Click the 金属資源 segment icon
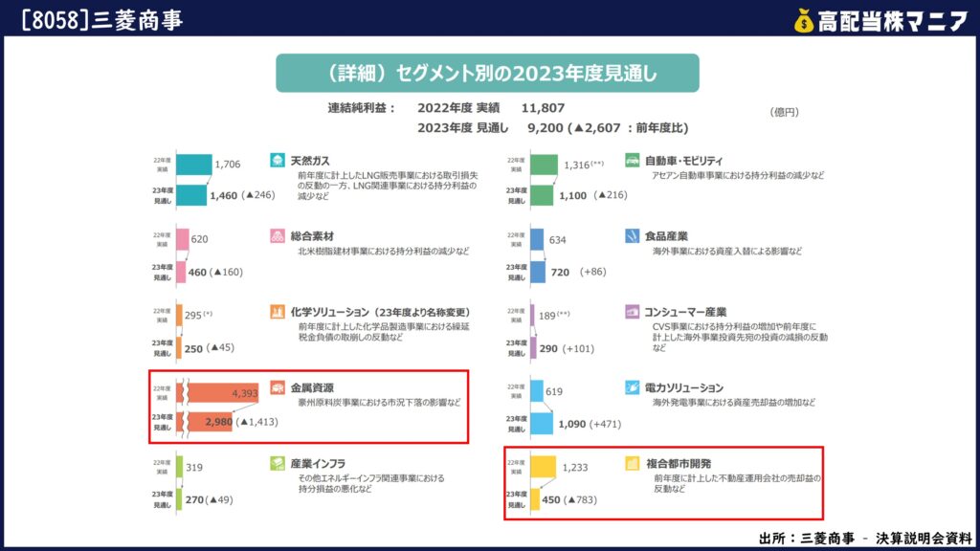Viewport: 980px width, 551px height. pyautogui.click(x=278, y=387)
